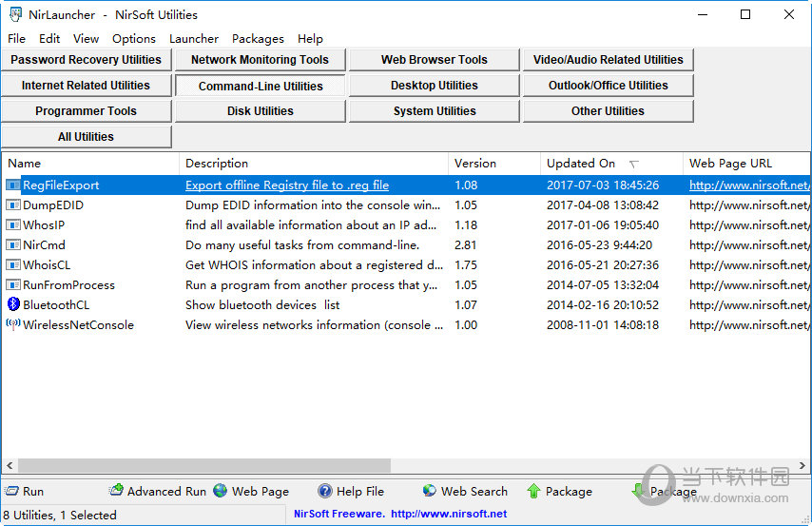Select the WhosIP utility name
Viewport: 812px width, 526px height.
(x=44, y=224)
